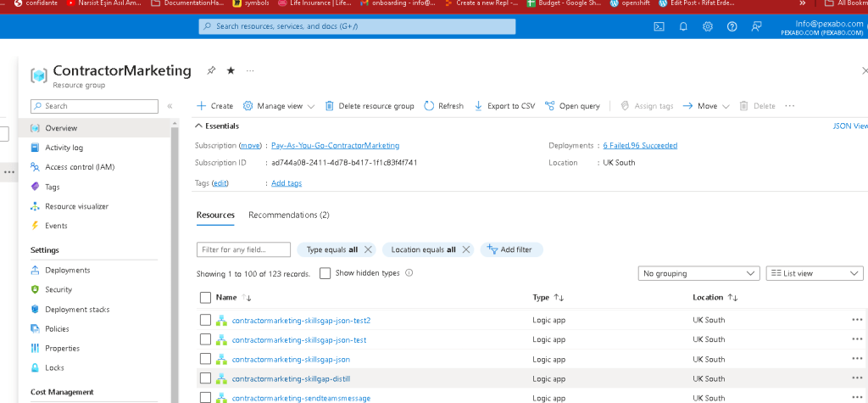Switch to the Recommendations (2) tab
The width and height of the screenshot is (868, 403).
tap(288, 215)
